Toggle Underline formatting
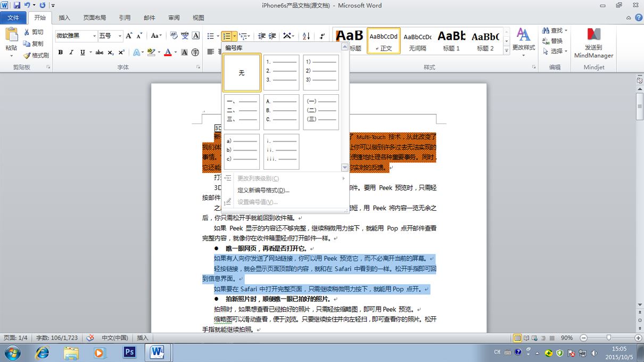 (x=82, y=52)
